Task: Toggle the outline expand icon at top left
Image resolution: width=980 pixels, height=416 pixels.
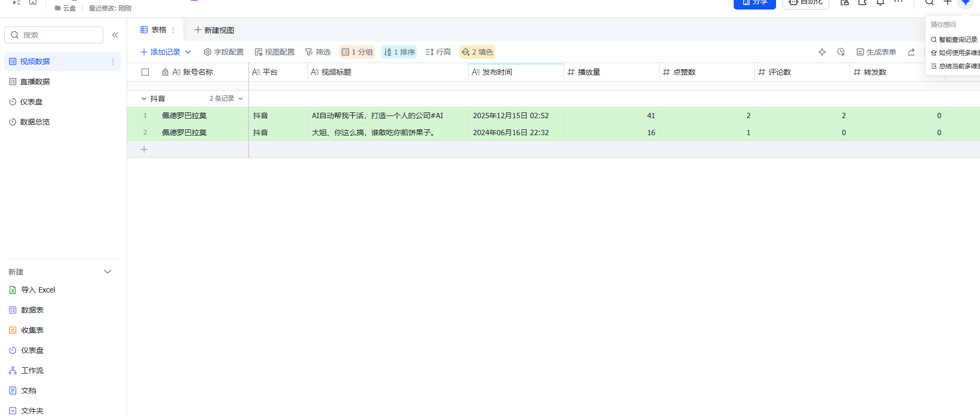Action: [x=17, y=3]
